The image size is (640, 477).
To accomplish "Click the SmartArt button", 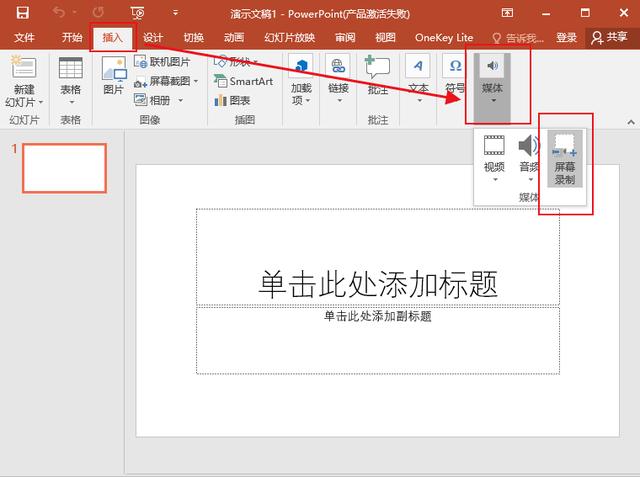I will click(x=244, y=81).
